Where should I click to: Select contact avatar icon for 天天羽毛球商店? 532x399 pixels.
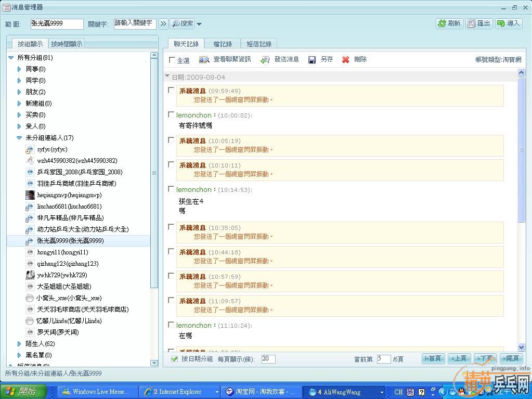(x=30, y=310)
